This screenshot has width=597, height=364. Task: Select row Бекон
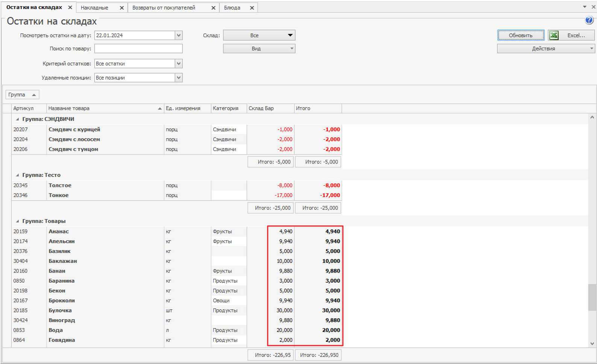tap(177, 291)
